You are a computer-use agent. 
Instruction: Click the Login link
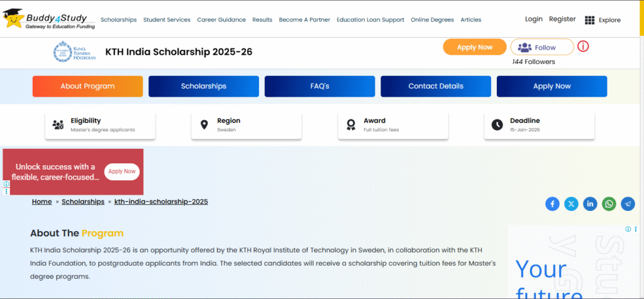coord(533,19)
